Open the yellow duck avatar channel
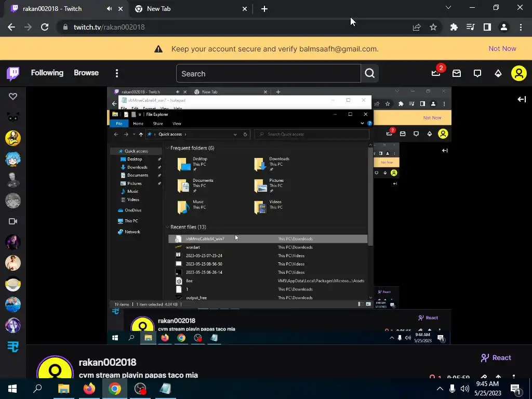The width and height of the screenshot is (532, 399). [13, 138]
